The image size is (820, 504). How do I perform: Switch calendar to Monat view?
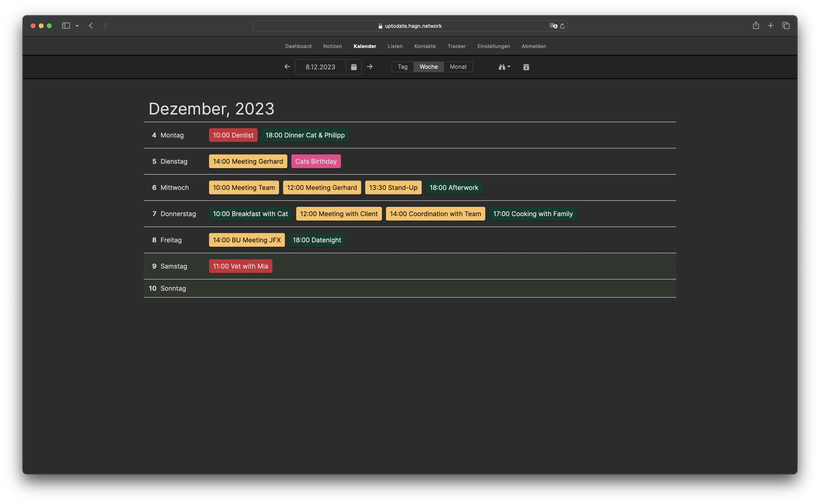click(458, 67)
